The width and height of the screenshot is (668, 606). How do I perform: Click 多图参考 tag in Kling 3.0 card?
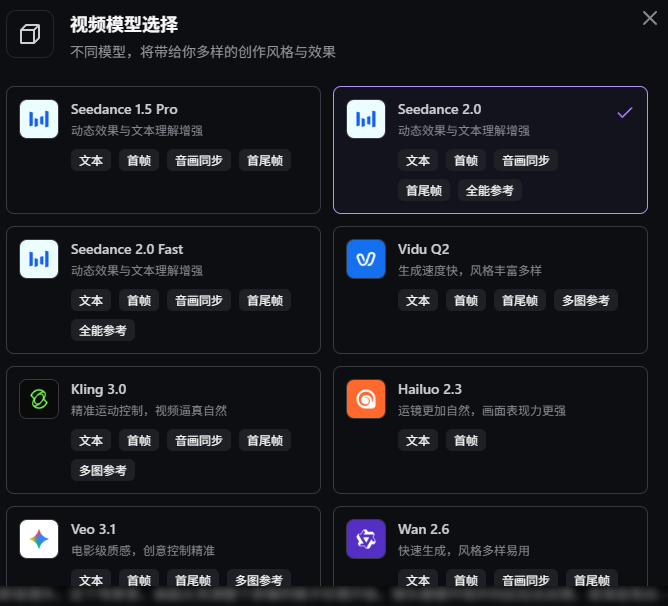coord(103,470)
